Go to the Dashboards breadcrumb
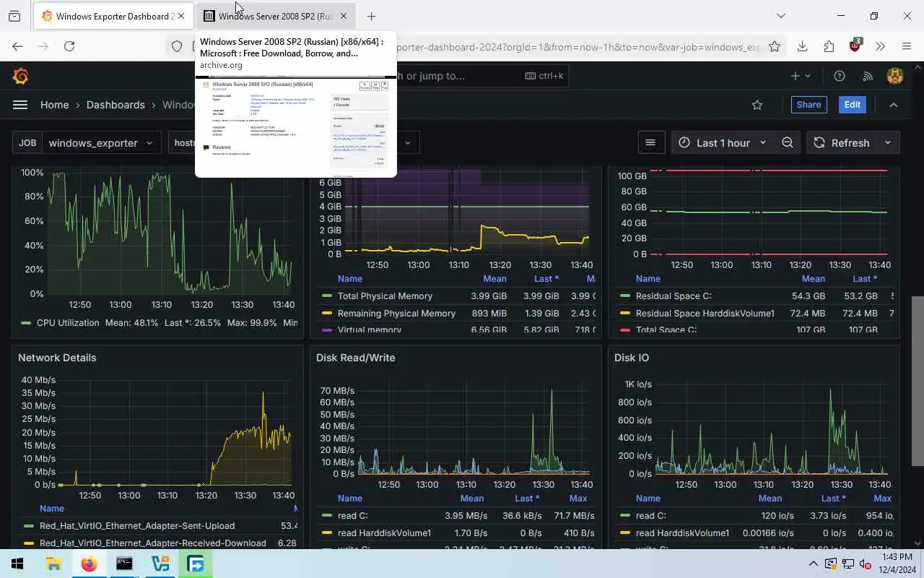 pyautogui.click(x=115, y=105)
